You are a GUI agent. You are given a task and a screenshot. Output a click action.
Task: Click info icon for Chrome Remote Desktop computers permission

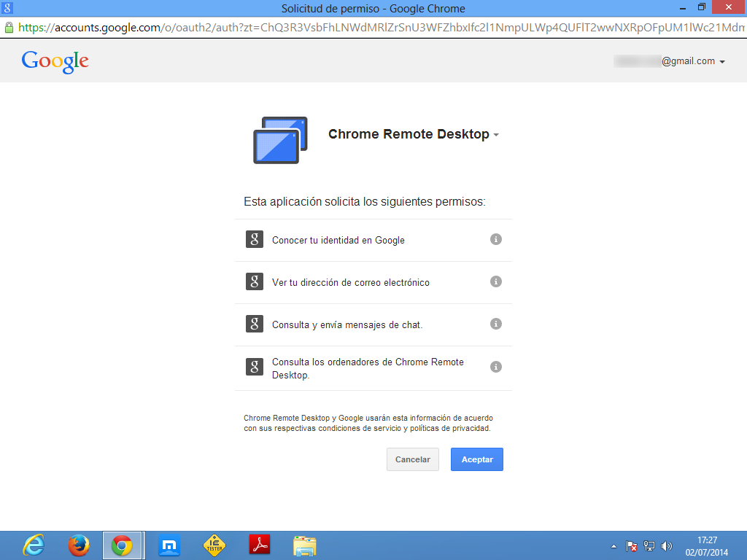(496, 367)
